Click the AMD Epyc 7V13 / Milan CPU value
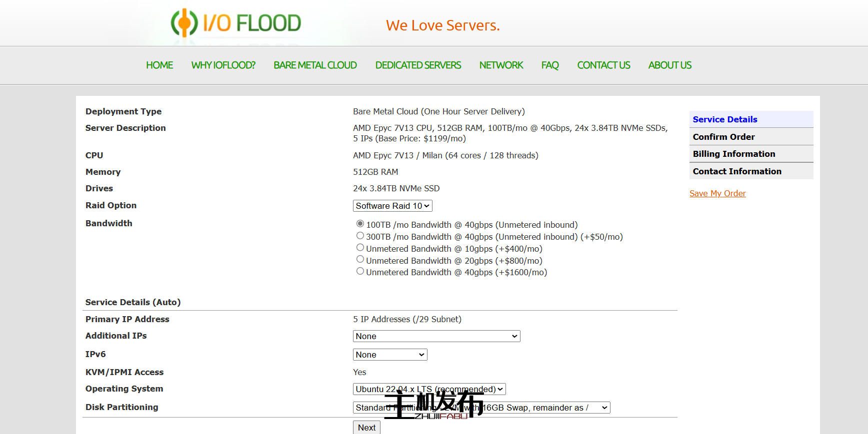This screenshot has width=868, height=434. point(445,155)
